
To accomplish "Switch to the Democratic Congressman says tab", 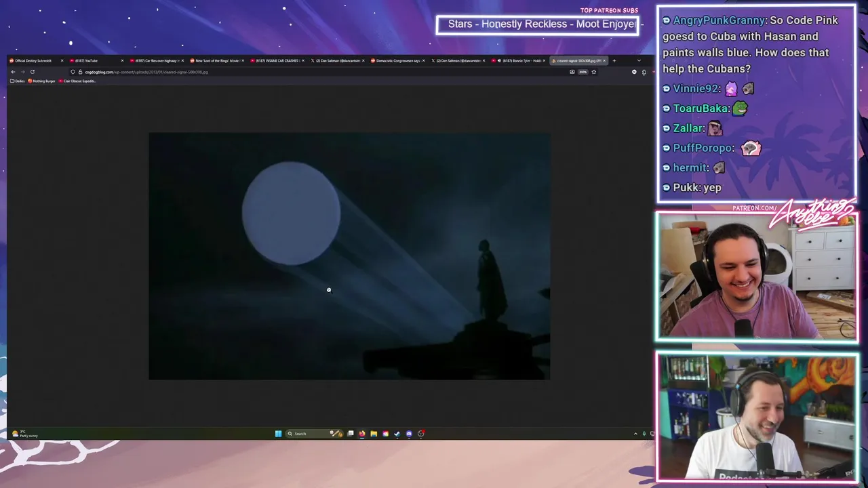I will 397,60.
